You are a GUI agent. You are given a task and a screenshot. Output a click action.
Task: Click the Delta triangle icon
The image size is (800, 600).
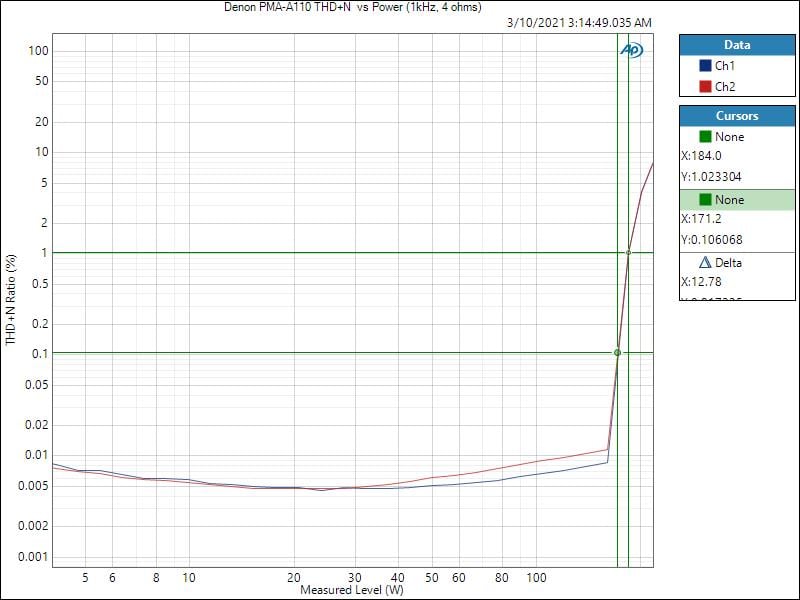click(x=705, y=263)
